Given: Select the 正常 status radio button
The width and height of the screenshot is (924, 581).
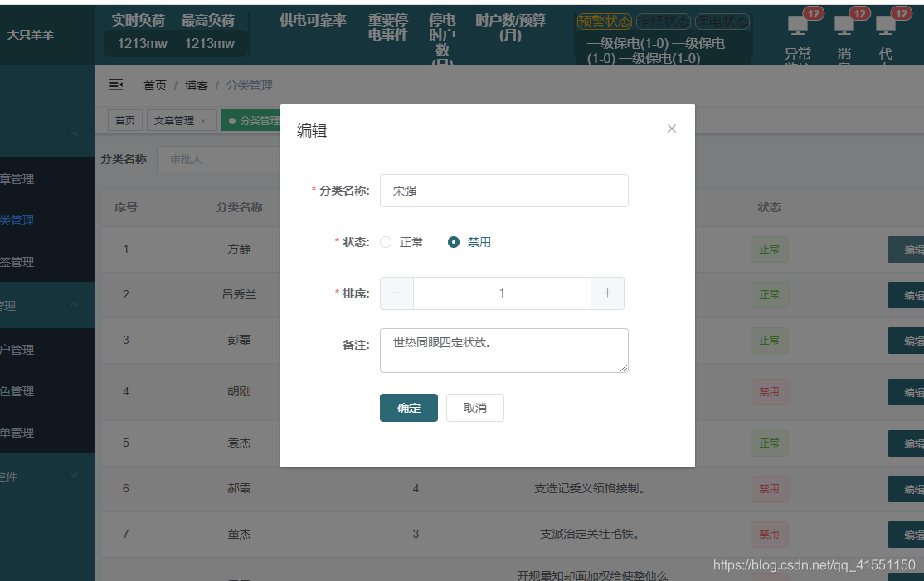Looking at the screenshot, I should [x=385, y=241].
